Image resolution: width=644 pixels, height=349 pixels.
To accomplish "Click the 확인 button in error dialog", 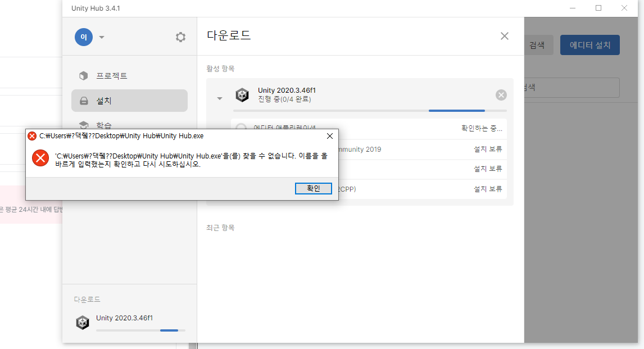I will point(314,188).
